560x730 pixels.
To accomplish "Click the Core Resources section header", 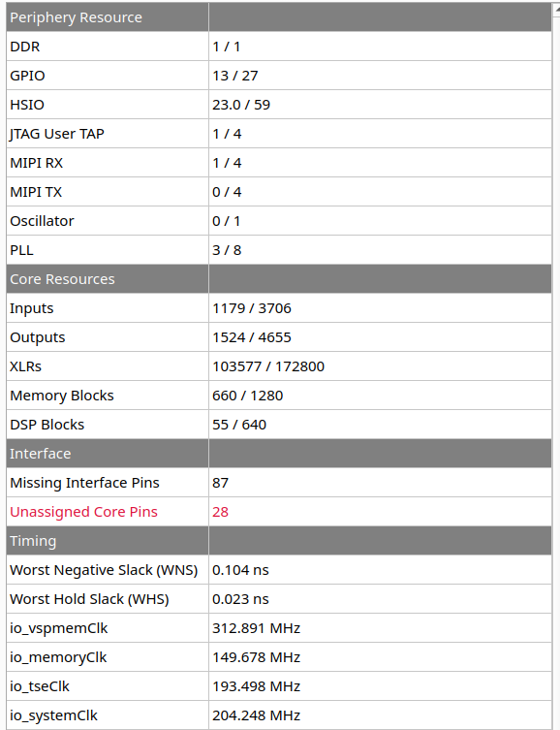I will [279, 279].
